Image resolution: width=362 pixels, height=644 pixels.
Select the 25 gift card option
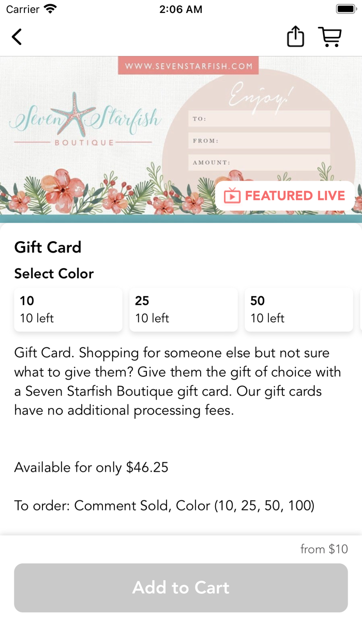point(183,309)
